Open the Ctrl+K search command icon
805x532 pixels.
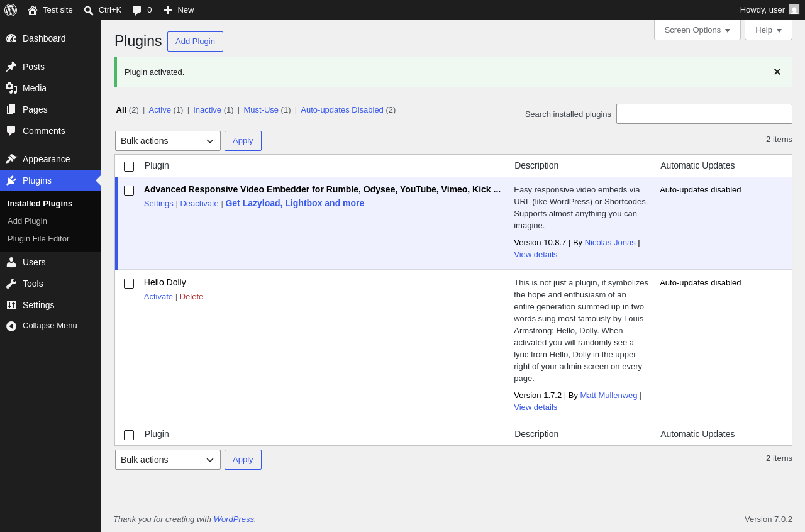89,10
